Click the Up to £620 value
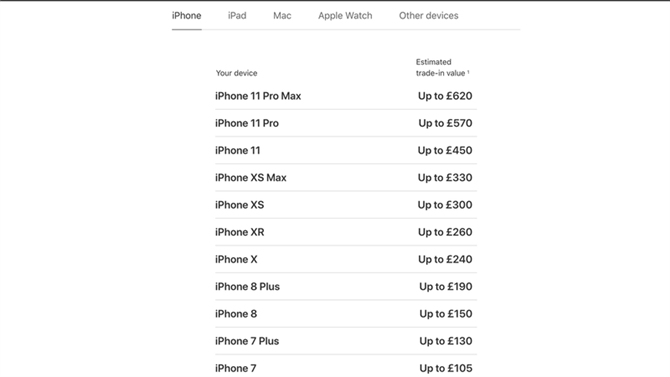Image resolution: width=670 pixels, height=377 pixels. 445,96
